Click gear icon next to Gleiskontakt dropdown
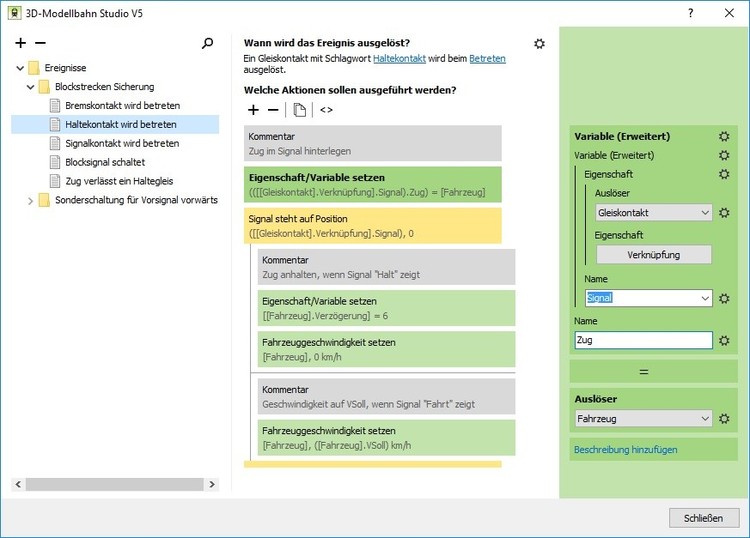The width and height of the screenshot is (750, 538). click(724, 213)
